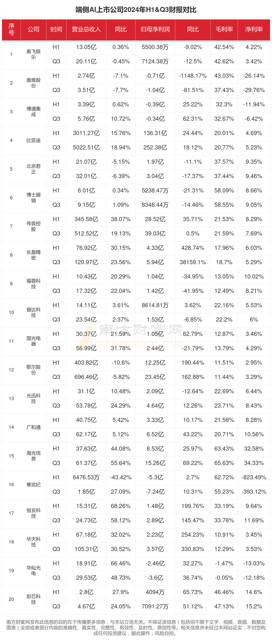The width and height of the screenshot is (272, 644).
Task: Select the 38159.1% growth cell
Action: pyautogui.click(x=193, y=262)
